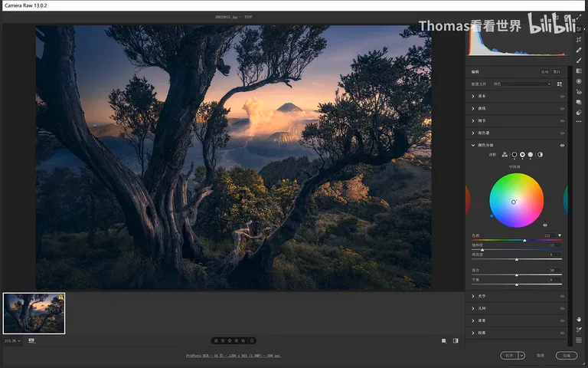Screen dimensions: 588x368
Task: Select the Adjustment Brush tool
Action: click(x=579, y=61)
